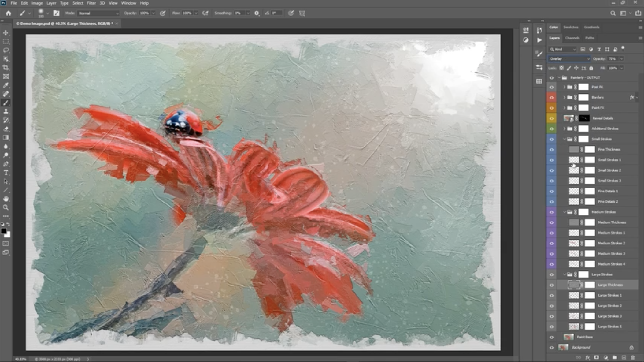Open the layer blend mode Overlay dropdown
Viewport: 644px width, 362px height.
569,59
